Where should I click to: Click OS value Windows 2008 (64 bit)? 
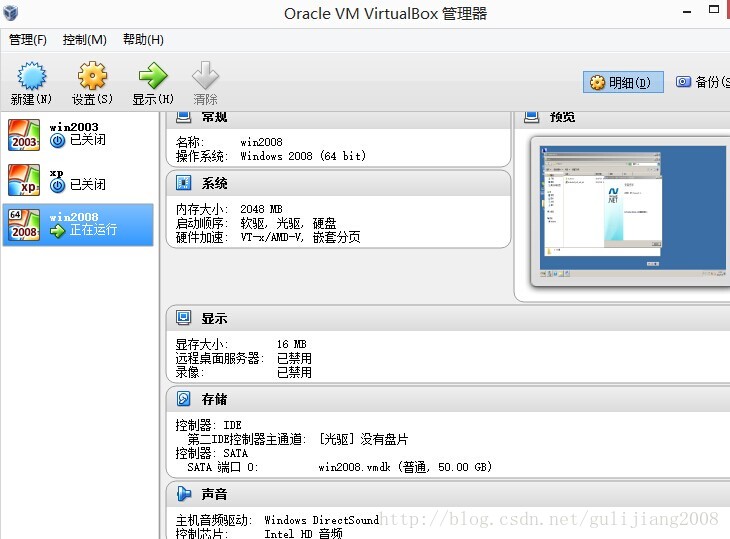pos(303,156)
